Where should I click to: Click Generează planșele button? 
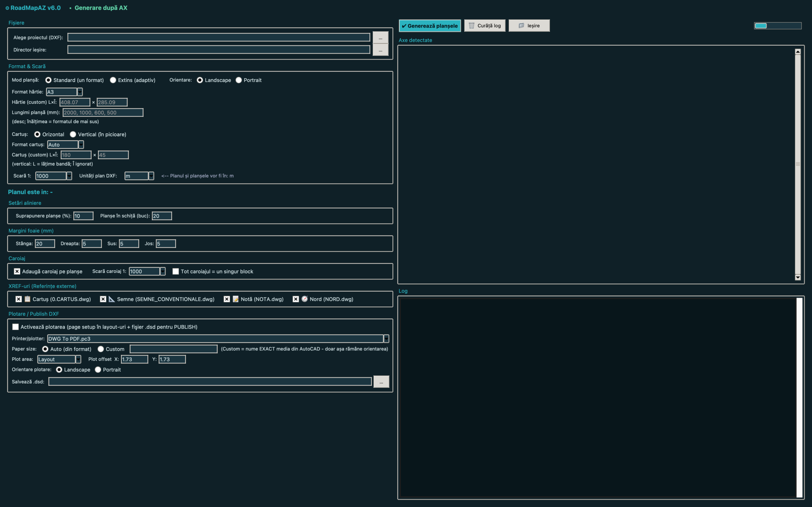click(430, 25)
